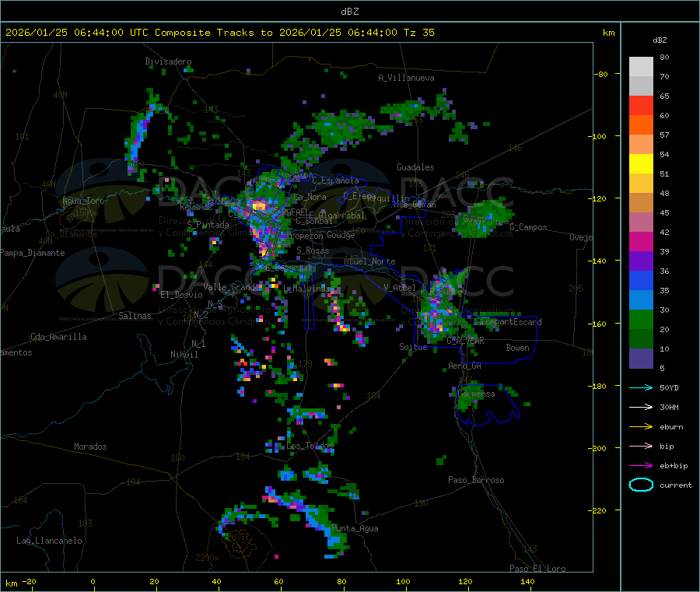
Task: Click the S_Rosas place label
Action: 313,250
